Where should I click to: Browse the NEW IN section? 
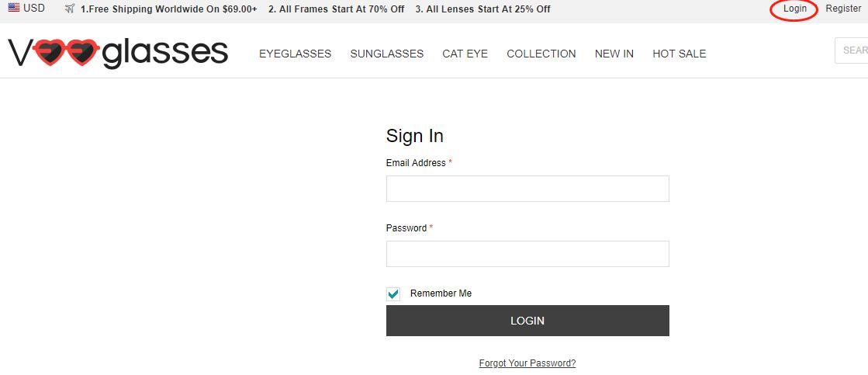614,54
